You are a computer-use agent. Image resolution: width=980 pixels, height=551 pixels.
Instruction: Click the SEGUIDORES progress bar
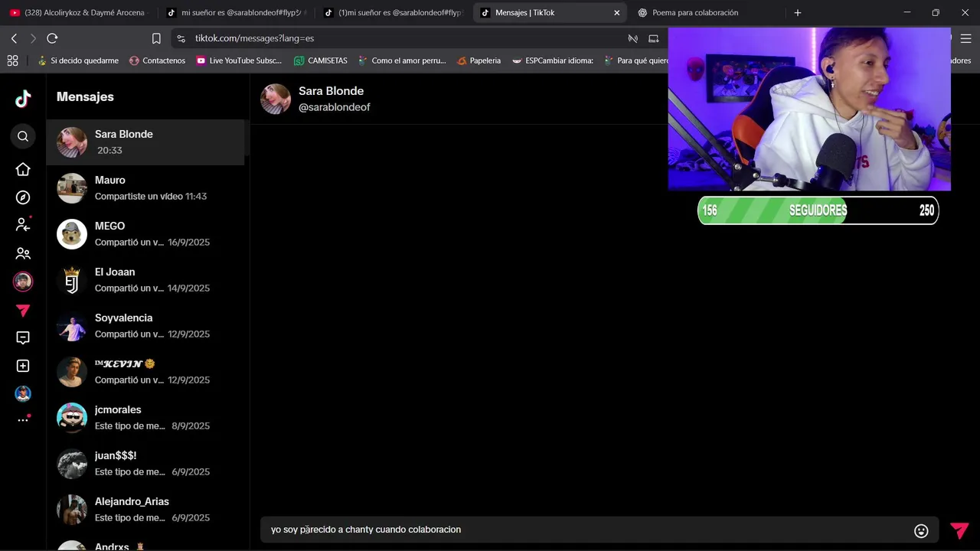[818, 210]
